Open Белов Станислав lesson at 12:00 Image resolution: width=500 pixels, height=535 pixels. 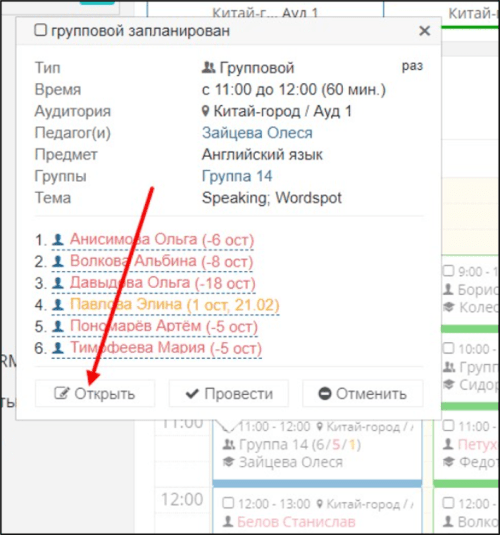(x=296, y=521)
